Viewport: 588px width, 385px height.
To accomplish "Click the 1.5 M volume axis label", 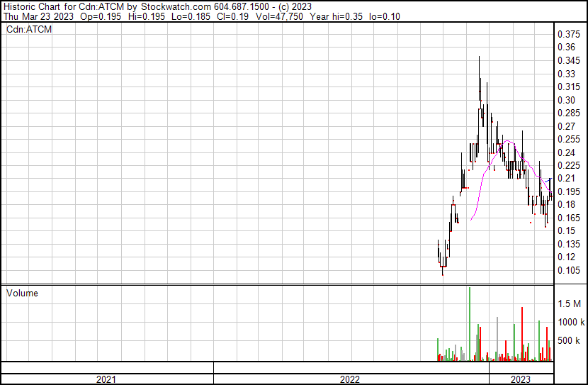I will (x=570, y=303).
